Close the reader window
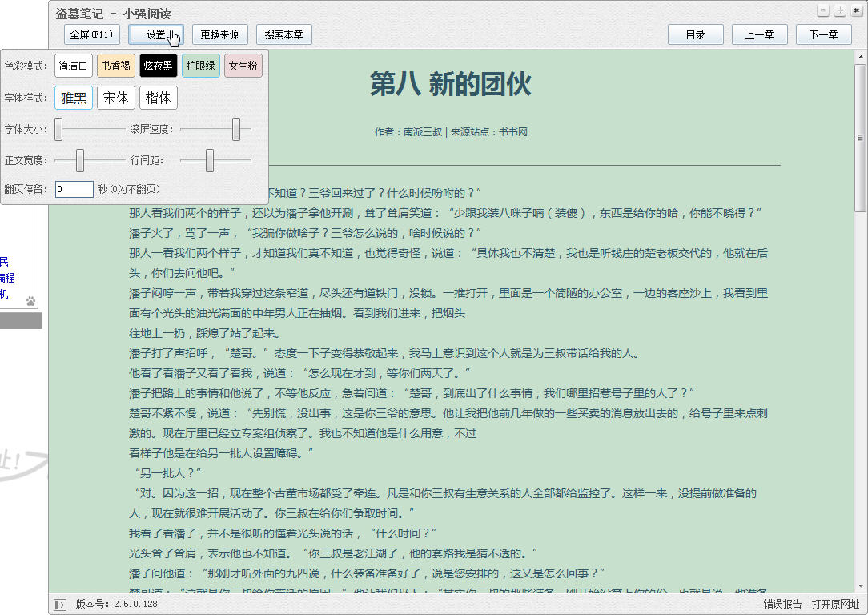The height and width of the screenshot is (615, 868). pos(856,10)
